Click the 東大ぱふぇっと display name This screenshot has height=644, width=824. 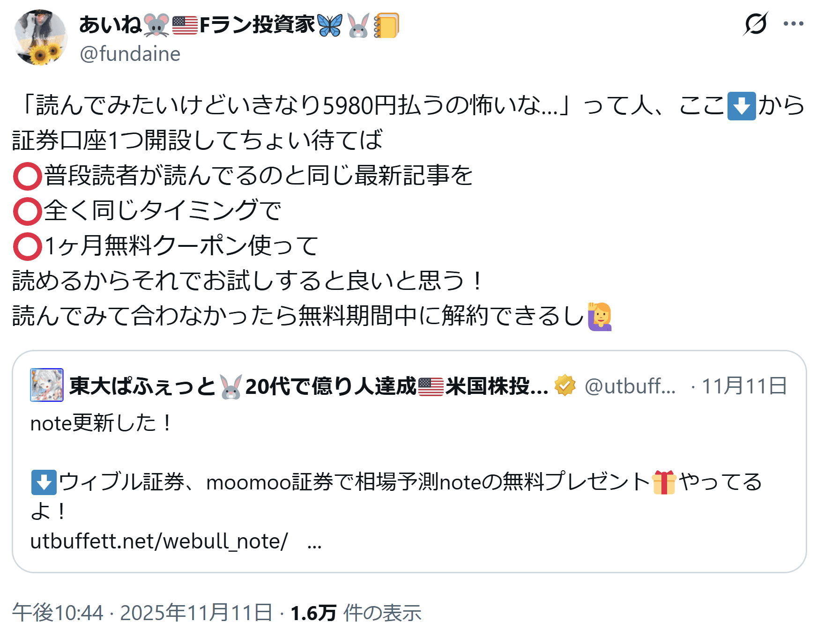[142, 386]
